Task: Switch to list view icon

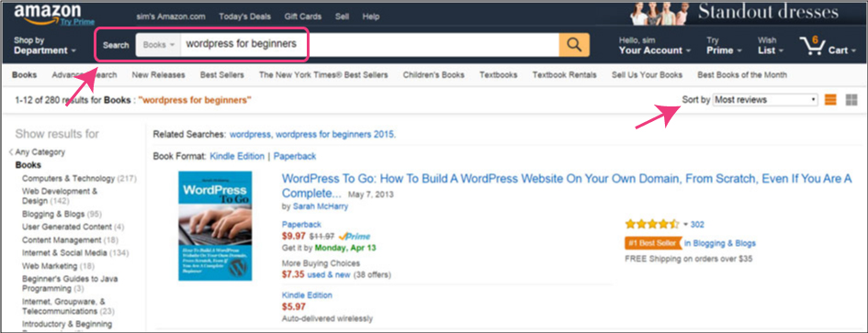Action: (830, 100)
